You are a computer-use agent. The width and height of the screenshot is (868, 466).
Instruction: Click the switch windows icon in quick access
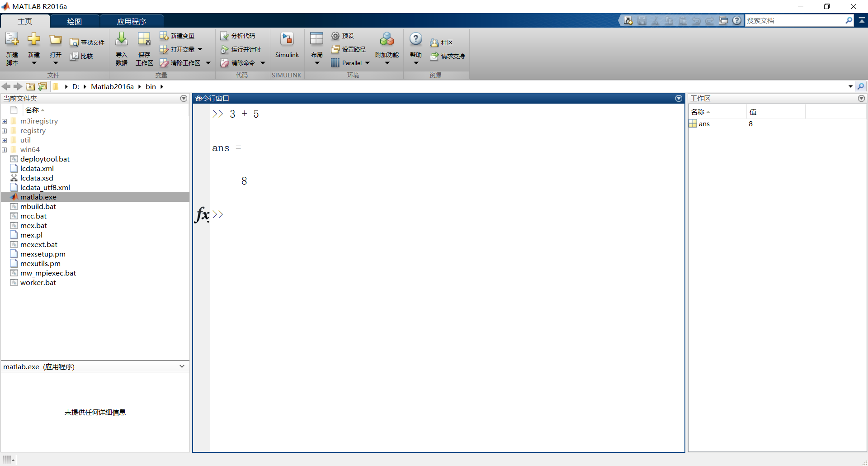click(724, 20)
